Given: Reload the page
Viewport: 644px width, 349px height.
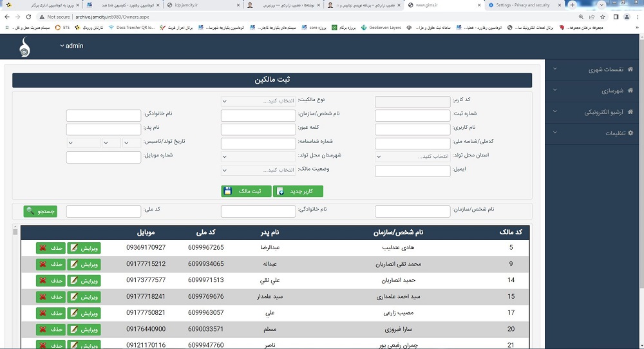Looking at the screenshot, I should [28, 17].
